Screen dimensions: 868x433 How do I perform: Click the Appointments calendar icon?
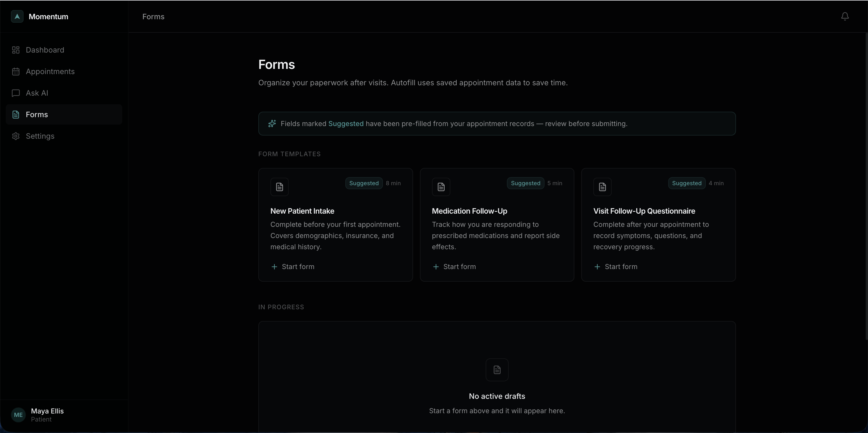click(x=16, y=71)
